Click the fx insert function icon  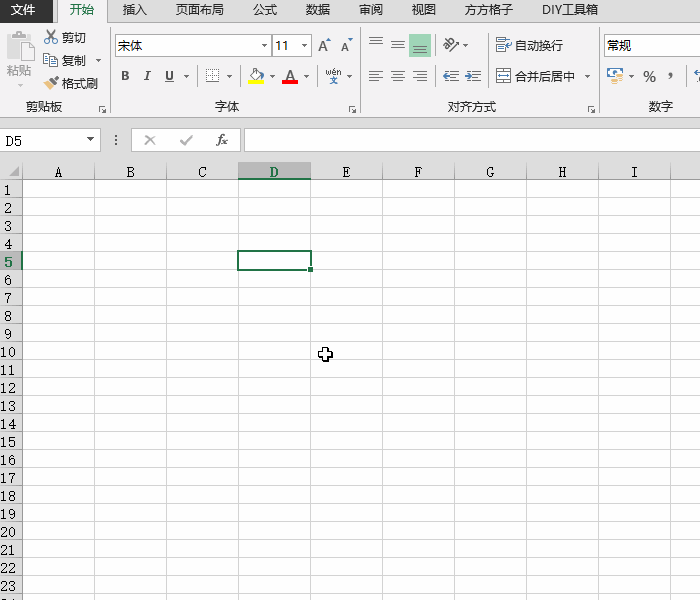(x=221, y=140)
